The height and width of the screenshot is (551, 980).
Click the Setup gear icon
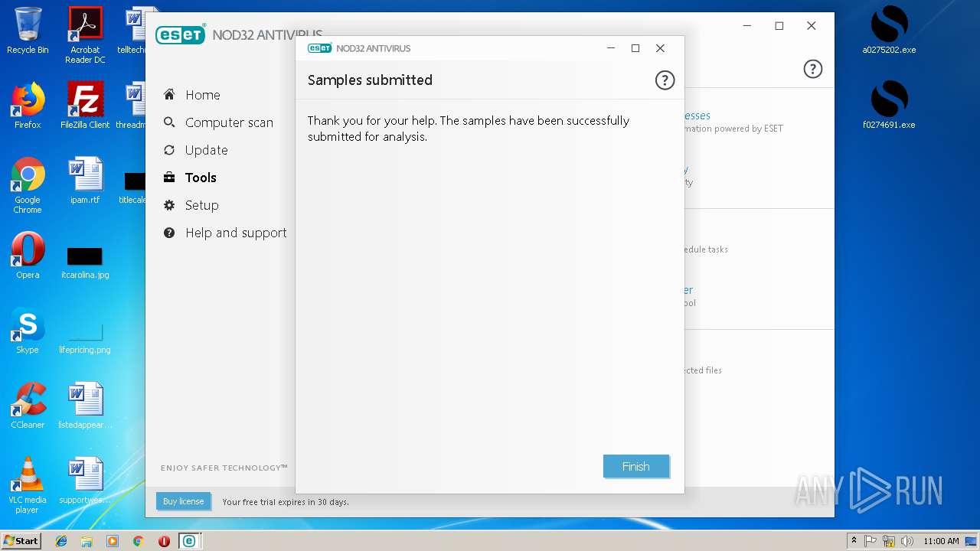click(x=169, y=205)
